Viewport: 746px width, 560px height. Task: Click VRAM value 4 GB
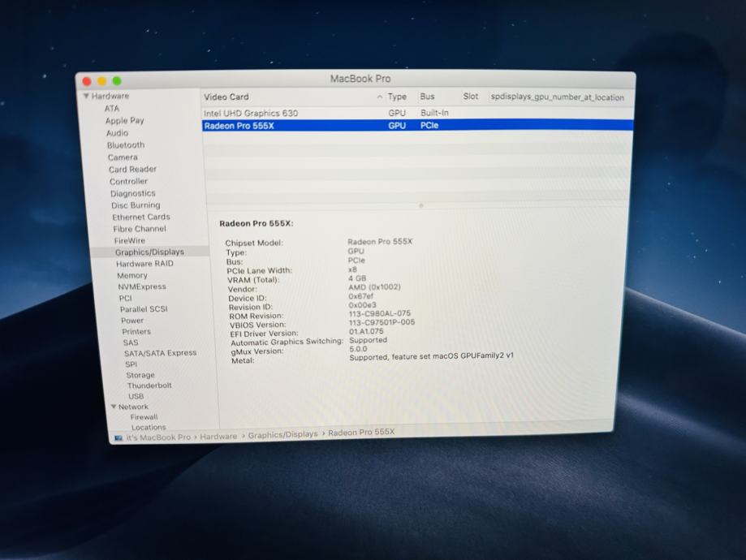click(357, 278)
